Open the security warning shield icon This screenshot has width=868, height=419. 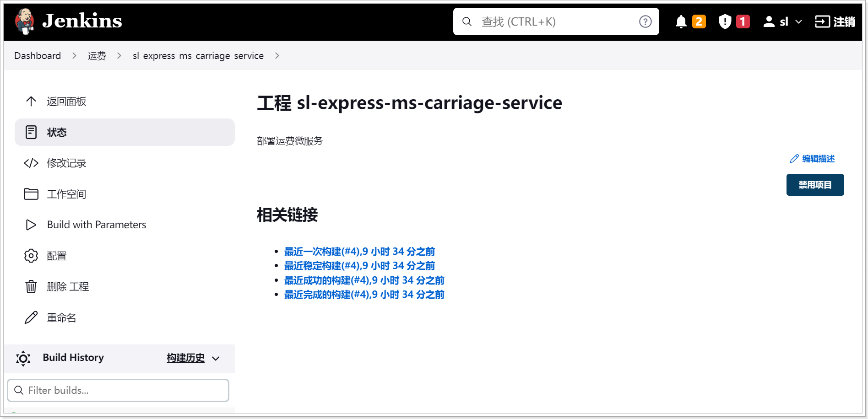point(725,21)
